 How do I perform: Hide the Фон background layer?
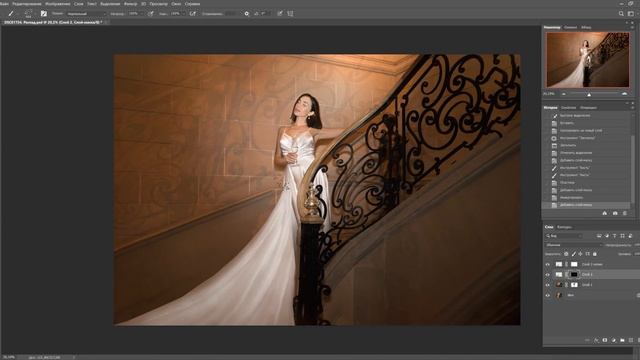548,295
